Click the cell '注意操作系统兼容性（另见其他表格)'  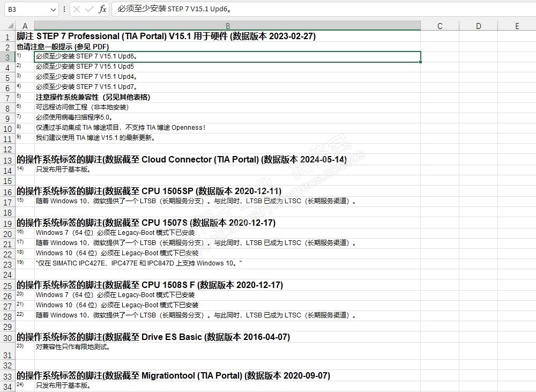coord(227,98)
